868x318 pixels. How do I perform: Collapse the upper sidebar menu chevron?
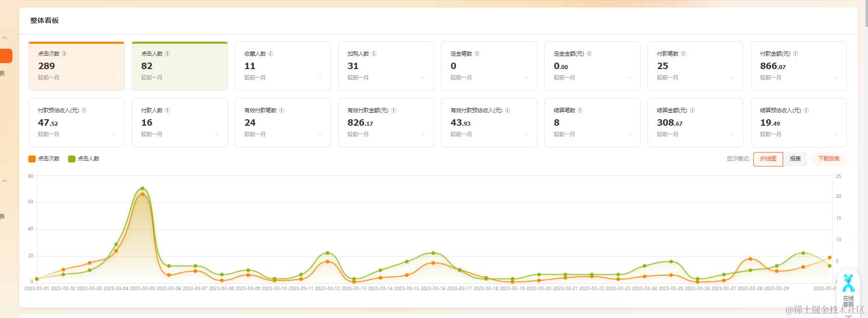tap(4, 38)
